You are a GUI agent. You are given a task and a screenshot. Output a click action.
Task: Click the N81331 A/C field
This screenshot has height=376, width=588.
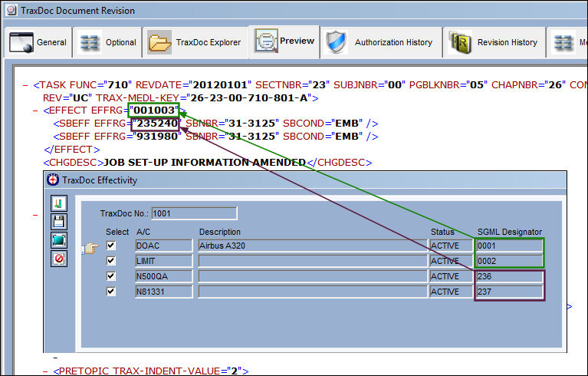click(x=164, y=292)
